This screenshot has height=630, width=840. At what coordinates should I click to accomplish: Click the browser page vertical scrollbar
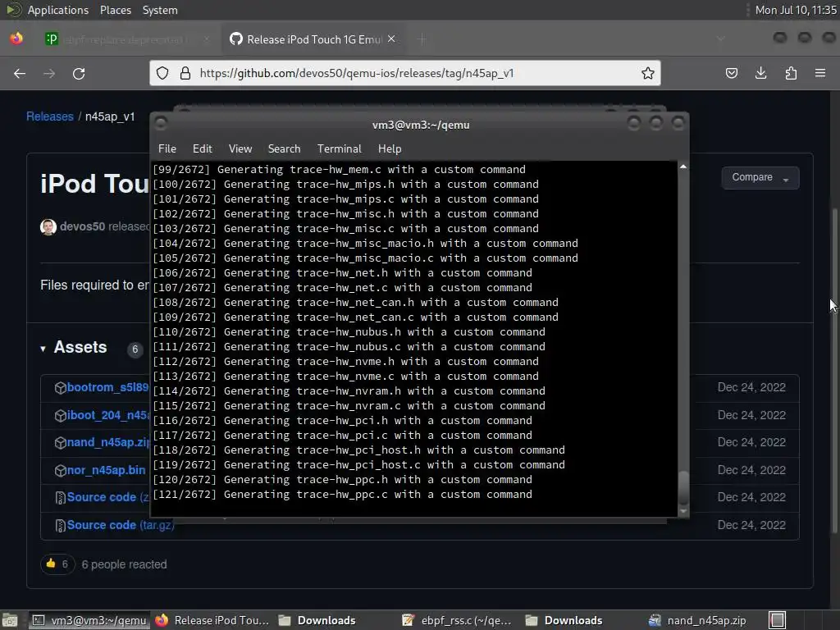(835, 370)
